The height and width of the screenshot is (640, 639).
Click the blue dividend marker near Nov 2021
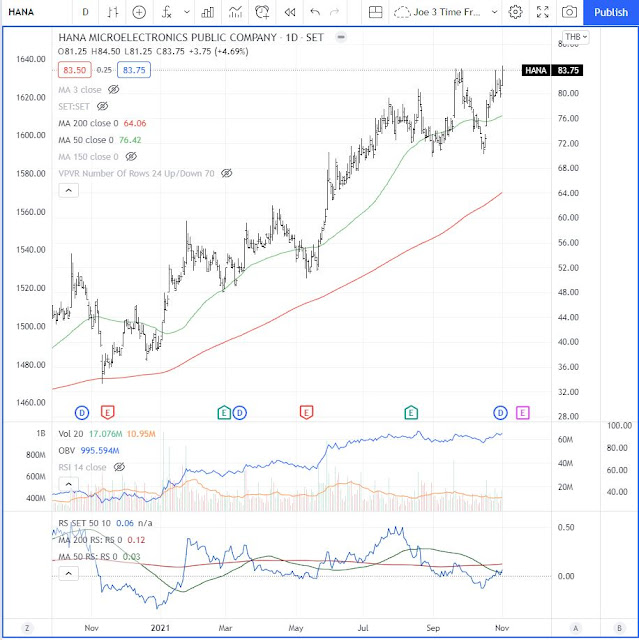tap(501, 413)
